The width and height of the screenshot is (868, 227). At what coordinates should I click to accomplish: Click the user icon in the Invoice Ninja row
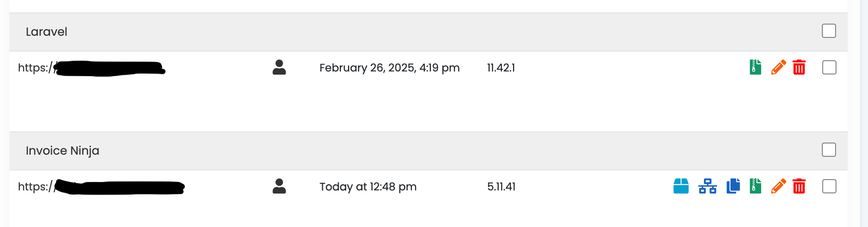click(279, 186)
